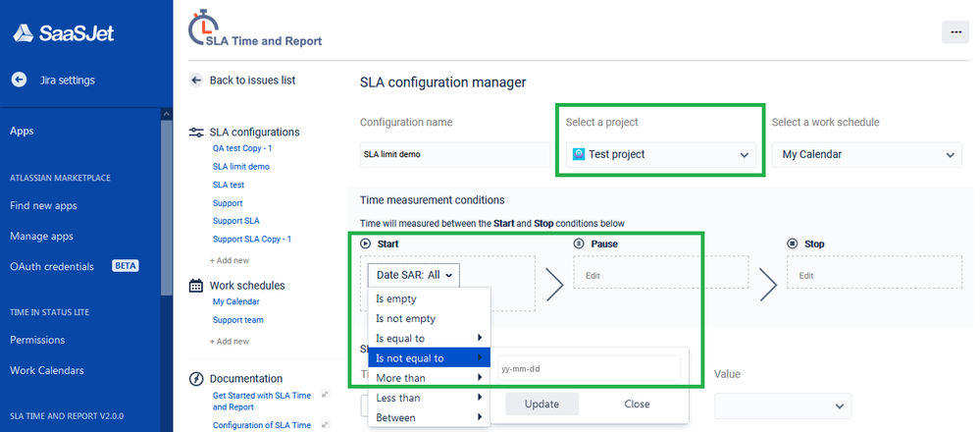Click the back arrow beside Jira settings

(x=19, y=81)
